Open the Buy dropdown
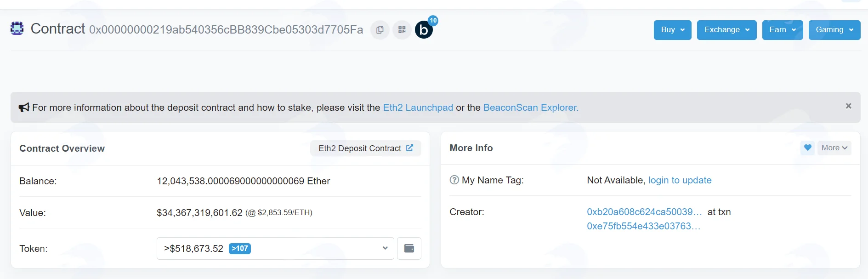 [672, 30]
